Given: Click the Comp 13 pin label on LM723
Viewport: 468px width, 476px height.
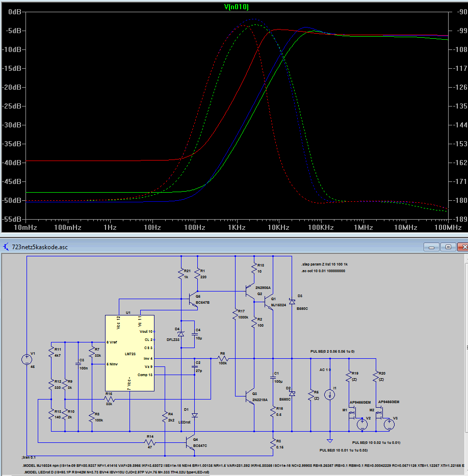Looking at the screenshot, I should pos(145,375).
